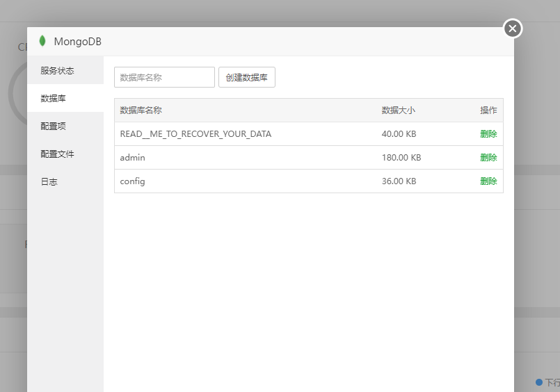View the 日志 tab
The image size is (560, 392).
coord(65,181)
